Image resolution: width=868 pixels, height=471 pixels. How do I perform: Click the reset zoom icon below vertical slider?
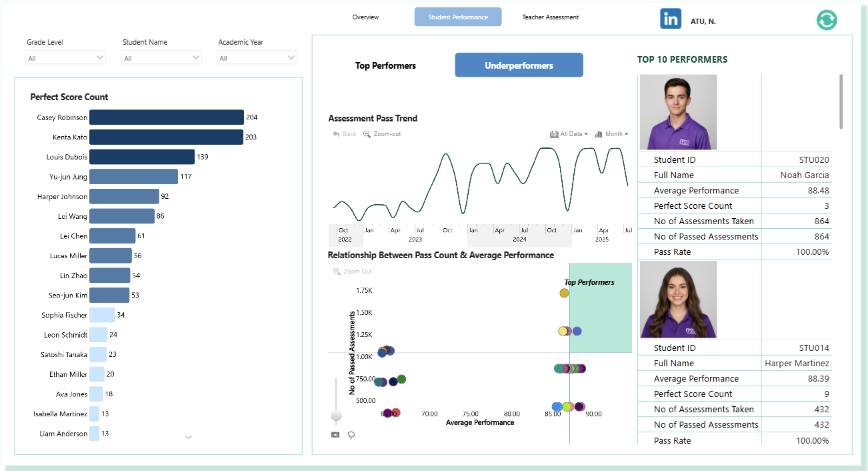[x=335, y=435]
